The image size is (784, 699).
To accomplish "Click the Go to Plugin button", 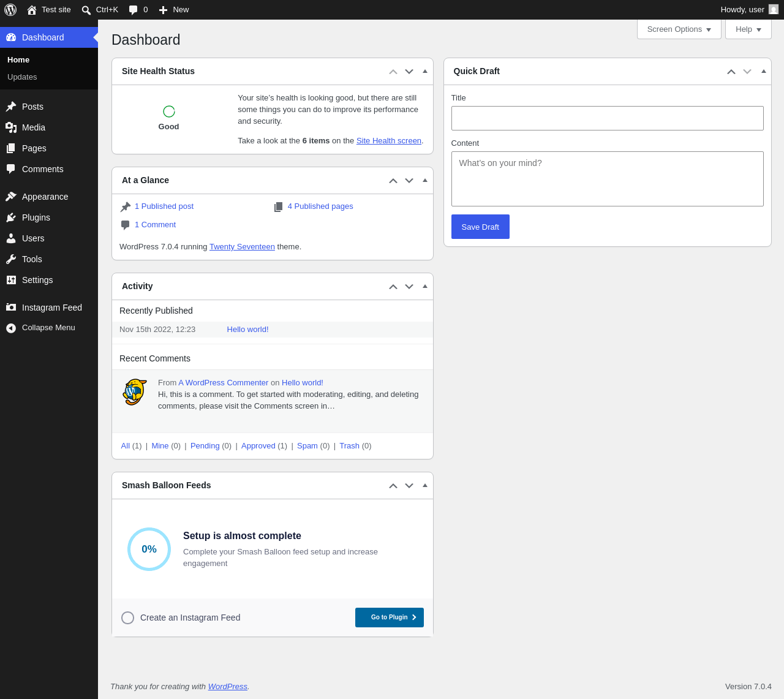I will (x=390, y=618).
